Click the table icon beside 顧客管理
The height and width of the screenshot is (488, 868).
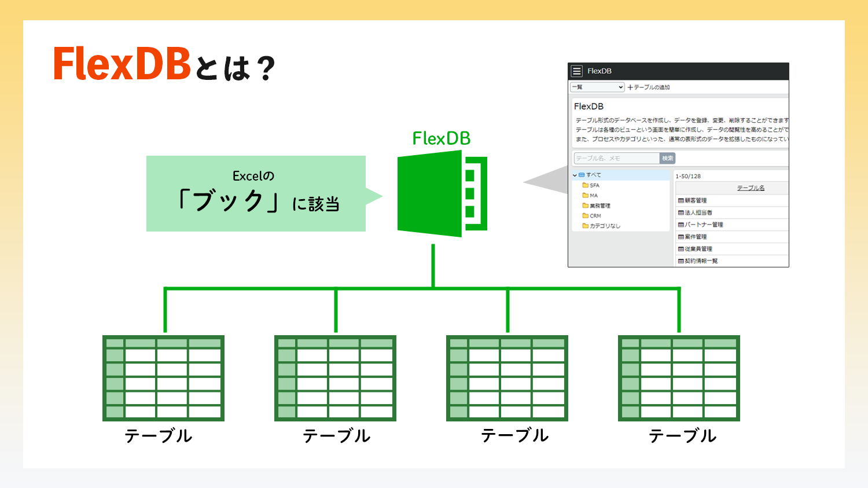(x=681, y=201)
